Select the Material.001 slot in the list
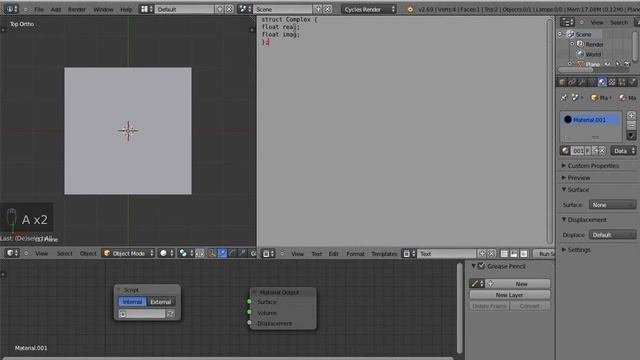 (591, 120)
